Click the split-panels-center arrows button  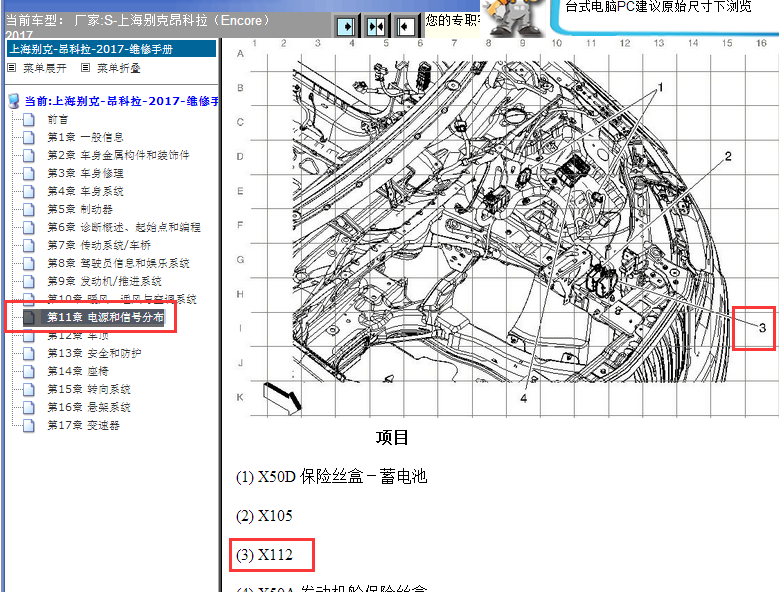(376, 26)
